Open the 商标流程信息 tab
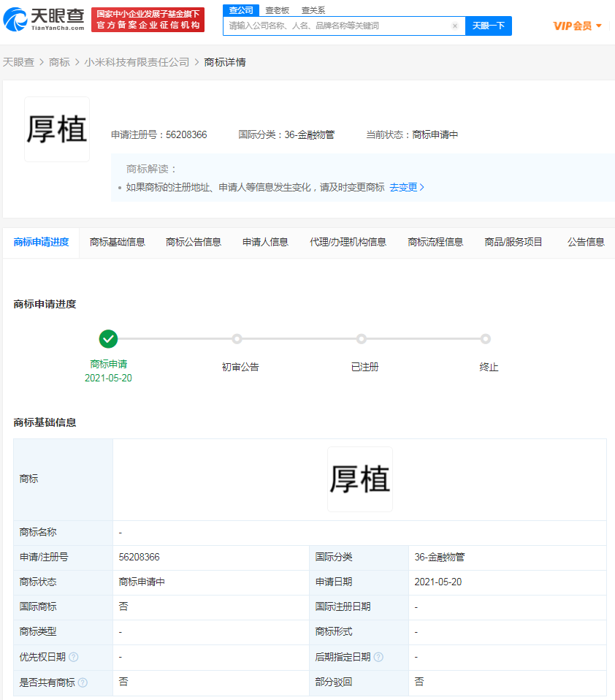The width and height of the screenshot is (615, 700). point(435,242)
